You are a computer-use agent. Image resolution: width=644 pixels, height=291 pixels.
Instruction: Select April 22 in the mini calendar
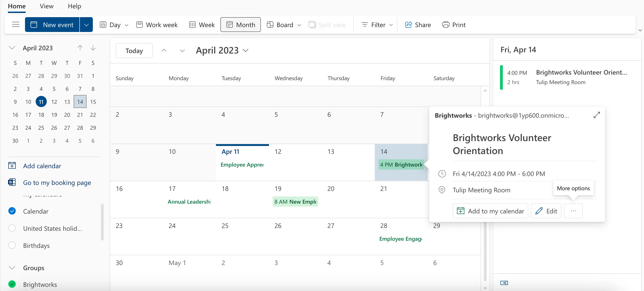[93, 115]
